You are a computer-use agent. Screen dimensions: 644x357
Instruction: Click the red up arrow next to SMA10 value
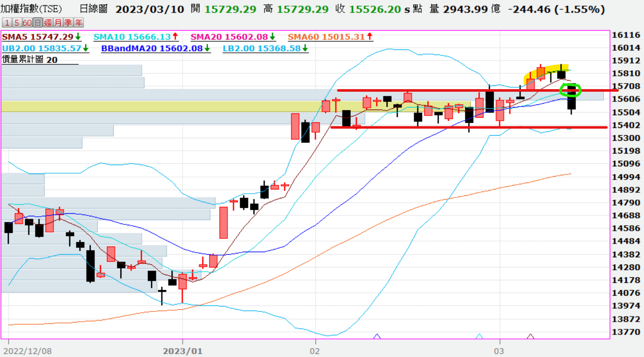click(x=175, y=37)
